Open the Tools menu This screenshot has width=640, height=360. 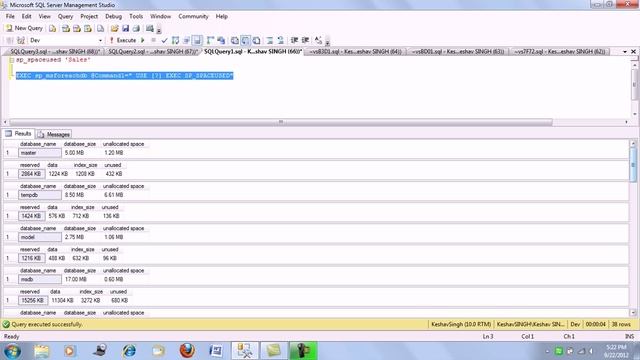click(136, 16)
